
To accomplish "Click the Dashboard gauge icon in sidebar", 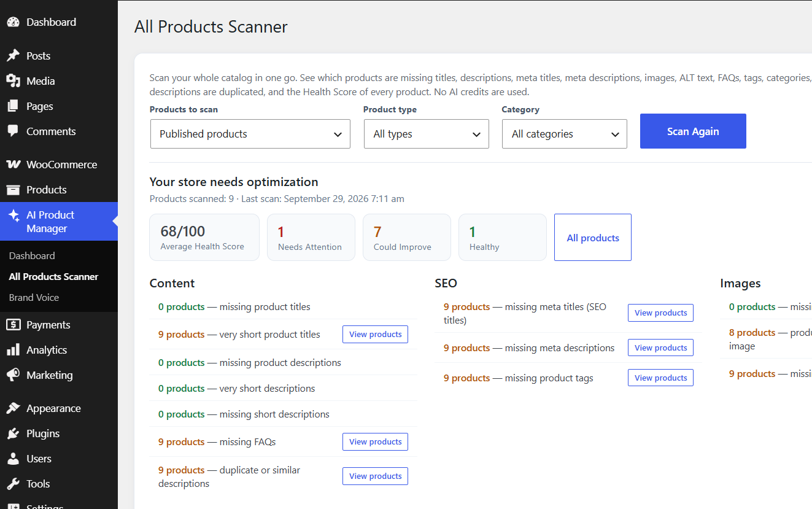I will point(13,22).
